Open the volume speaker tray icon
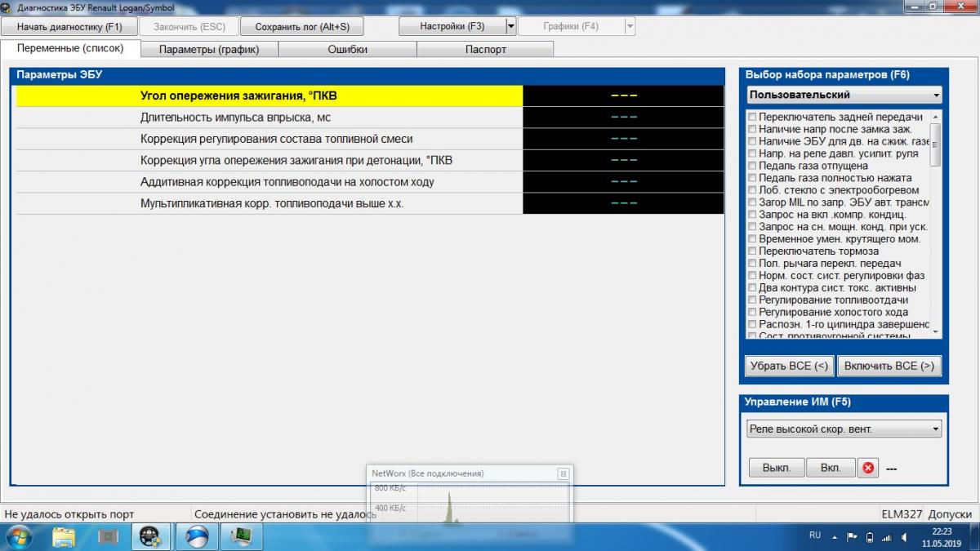 [x=903, y=536]
